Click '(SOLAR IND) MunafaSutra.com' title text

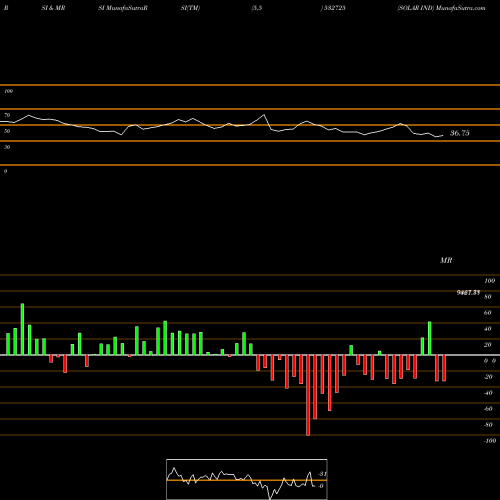441,8
